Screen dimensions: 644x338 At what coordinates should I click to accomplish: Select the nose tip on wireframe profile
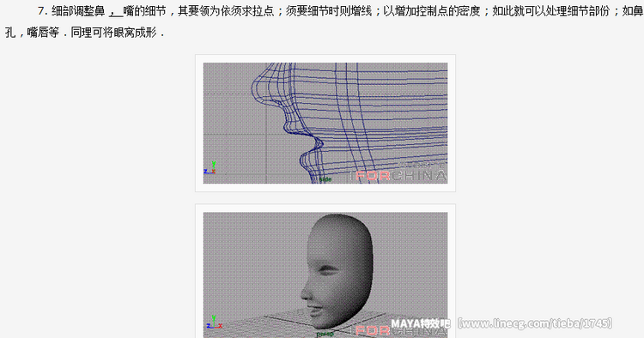255,87
